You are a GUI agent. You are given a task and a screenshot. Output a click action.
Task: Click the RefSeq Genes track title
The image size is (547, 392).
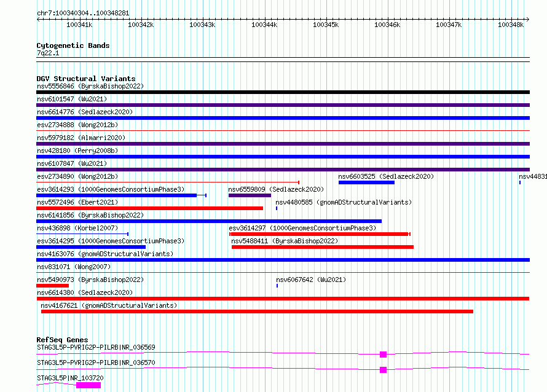(x=62, y=340)
